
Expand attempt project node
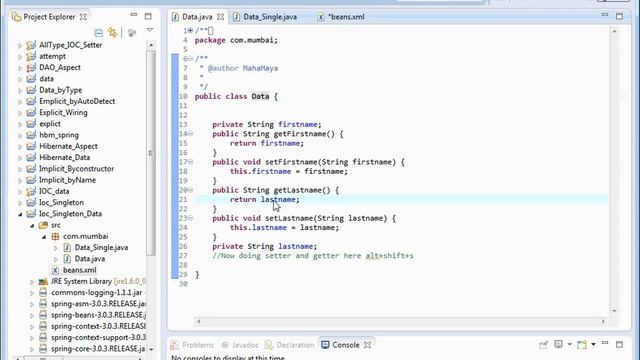click(20, 57)
